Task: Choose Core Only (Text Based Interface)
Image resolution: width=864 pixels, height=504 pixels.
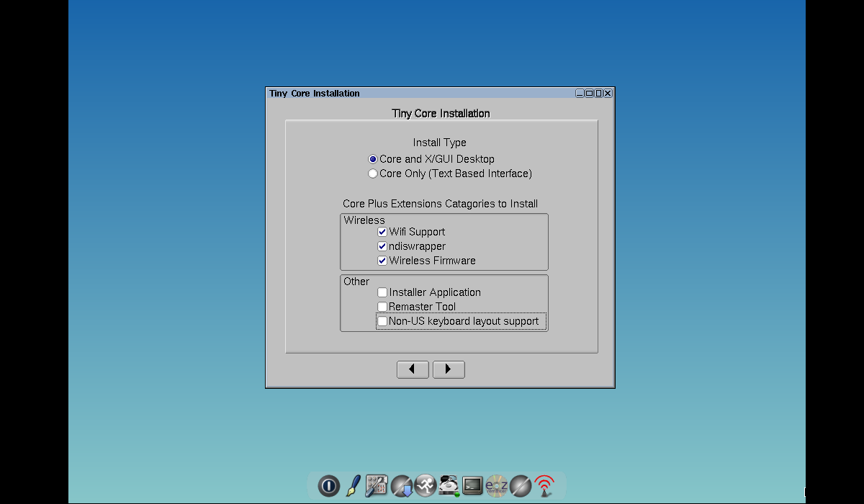Action: tap(373, 174)
